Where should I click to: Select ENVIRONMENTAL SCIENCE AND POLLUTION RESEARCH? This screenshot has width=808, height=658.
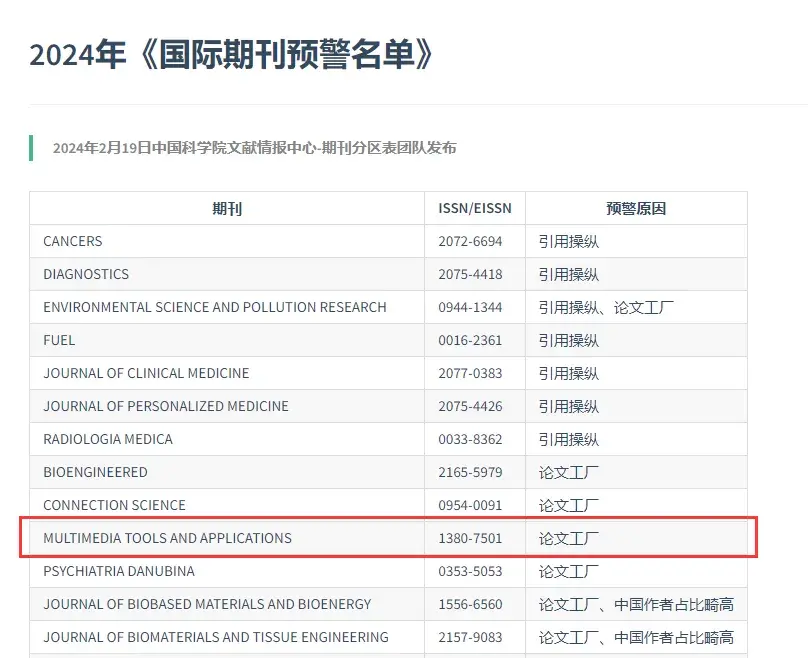point(214,307)
